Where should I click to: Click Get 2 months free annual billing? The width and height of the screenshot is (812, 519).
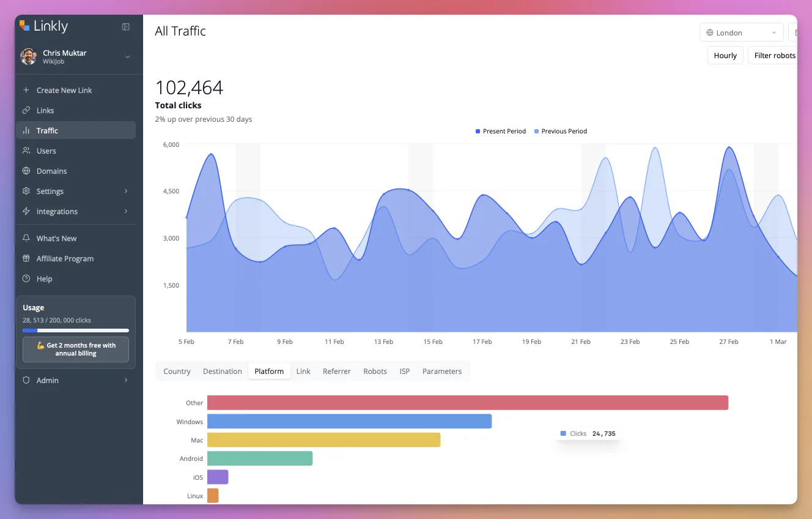76,349
